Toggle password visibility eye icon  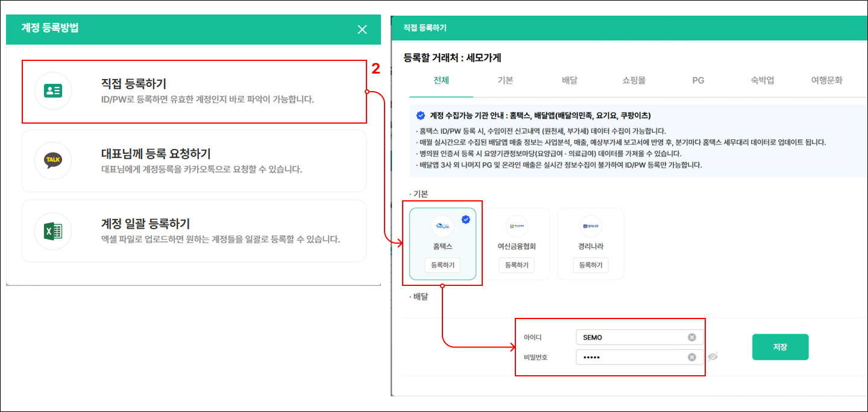coord(713,357)
